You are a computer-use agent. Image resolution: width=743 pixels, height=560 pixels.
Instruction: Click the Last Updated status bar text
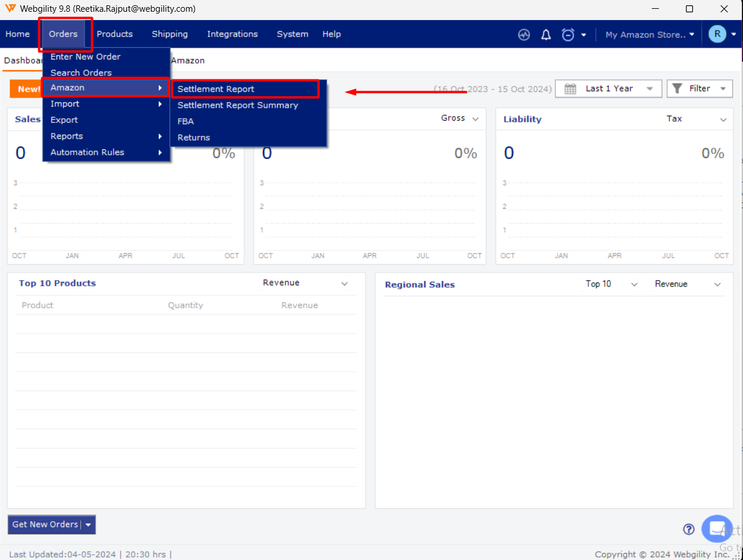click(x=91, y=554)
